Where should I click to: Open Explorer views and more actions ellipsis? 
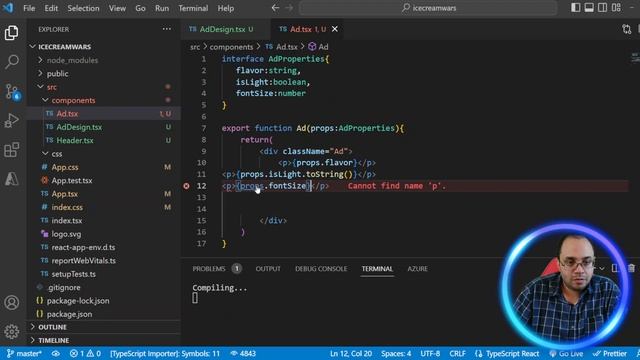coord(167,29)
